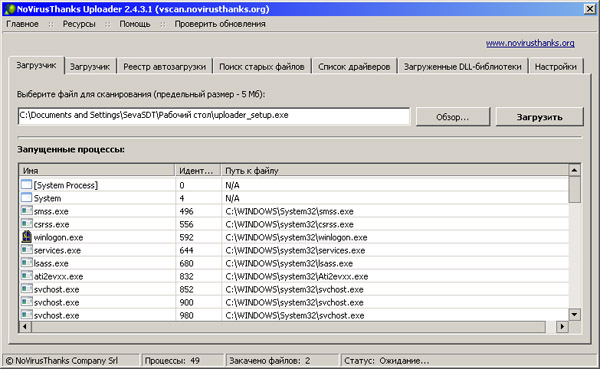Click Проверить обновления menu item

[220, 24]
